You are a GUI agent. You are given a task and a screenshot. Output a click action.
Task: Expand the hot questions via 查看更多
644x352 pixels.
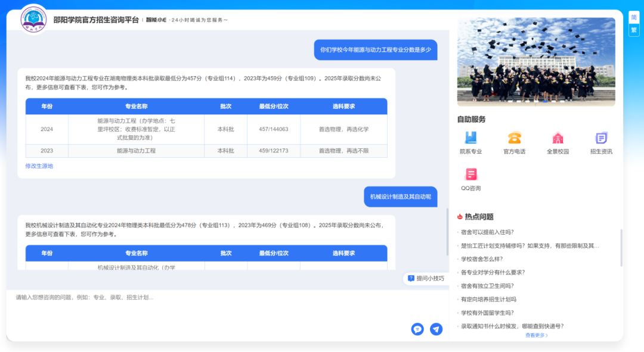(536, 335)
